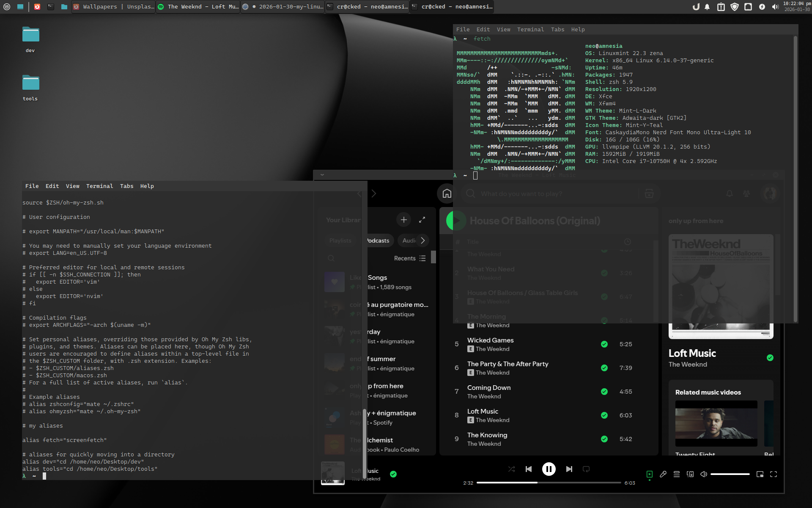Image resolution: width=812 pixels, height=508 pixels.
Task: Open the play queue icon
Action: (677, 474)
